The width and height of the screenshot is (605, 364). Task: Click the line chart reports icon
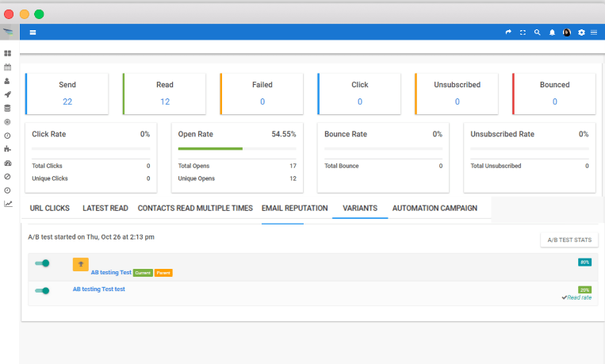point(8,204)
